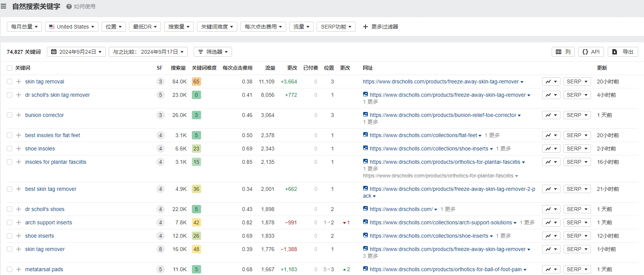Screen dimensions: 644x275
Task: Check the arch support inserts row
Action: pos(10,222)
